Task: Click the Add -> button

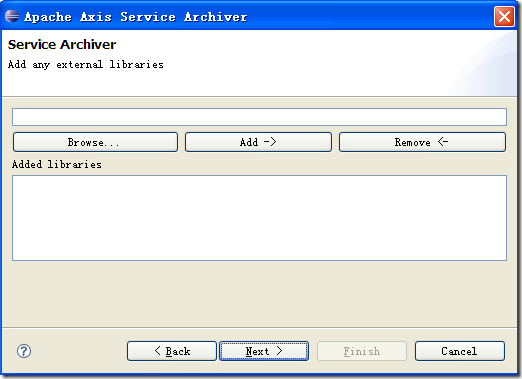Action: (x=258, y=142)
